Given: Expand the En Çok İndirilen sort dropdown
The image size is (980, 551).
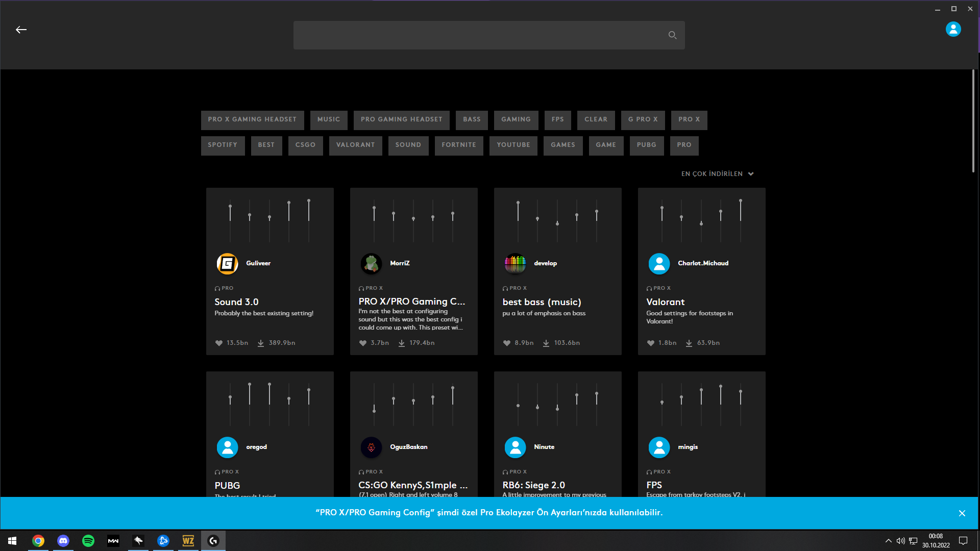Looking at the screenshot, I should pyautogui.click(x=717, y=174).
